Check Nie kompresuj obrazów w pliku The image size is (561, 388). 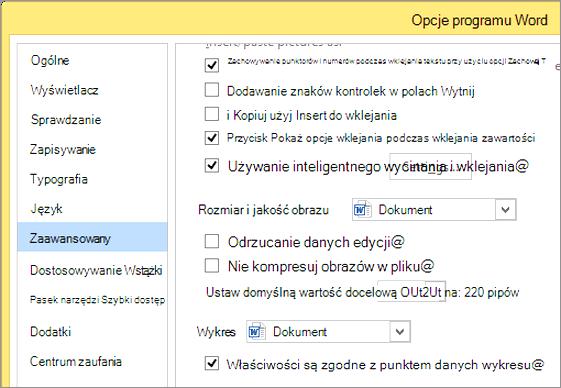(x=211, y=266)
